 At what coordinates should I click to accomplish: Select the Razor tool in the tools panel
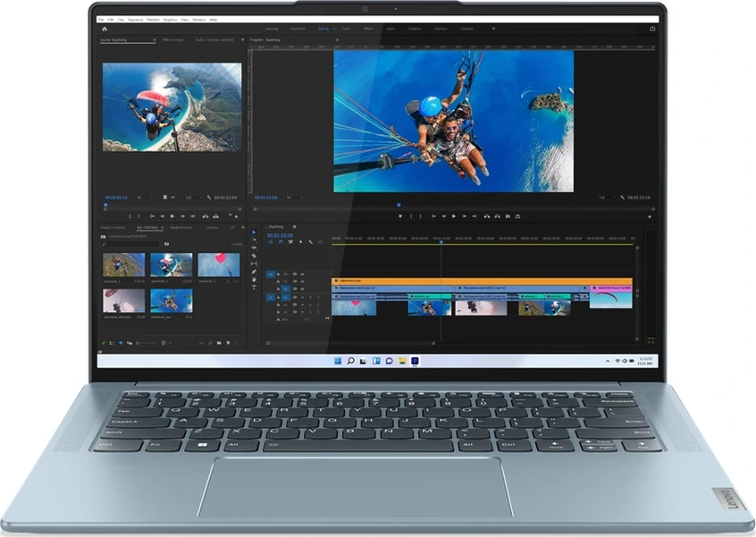tap(254, 256)
